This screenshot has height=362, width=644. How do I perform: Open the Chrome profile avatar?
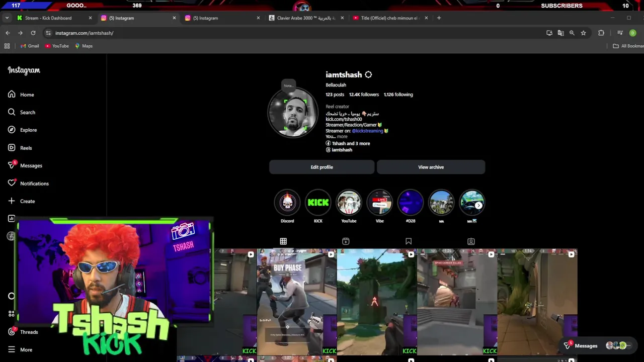[x=632, y=33]
